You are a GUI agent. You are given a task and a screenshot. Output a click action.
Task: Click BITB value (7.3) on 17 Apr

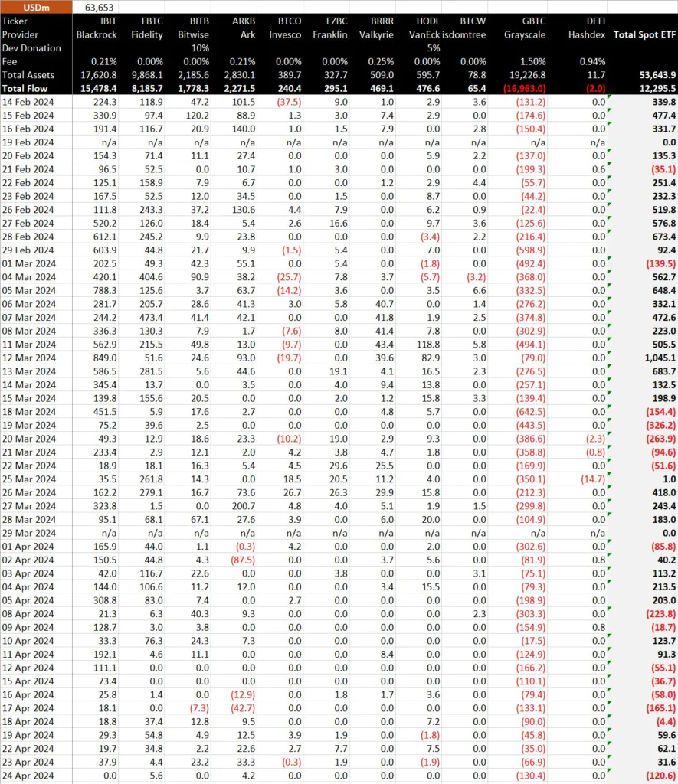point(198,708)
